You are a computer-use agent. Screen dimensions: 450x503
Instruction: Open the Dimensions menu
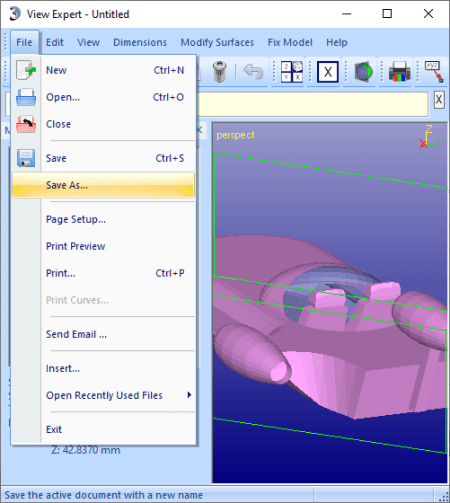(x=140, y=42)
